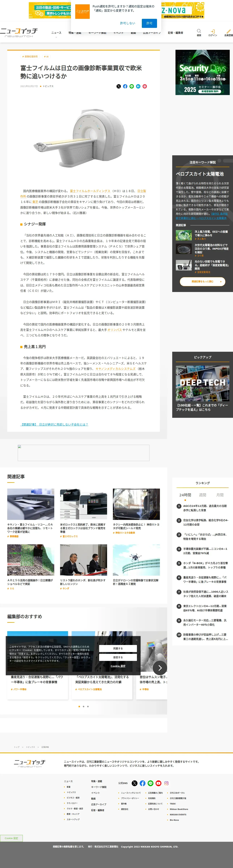Viewport: 233px width, 868px height.
Task: Click 許可しない on the push prompt
Action: click(x=128, y=23)
